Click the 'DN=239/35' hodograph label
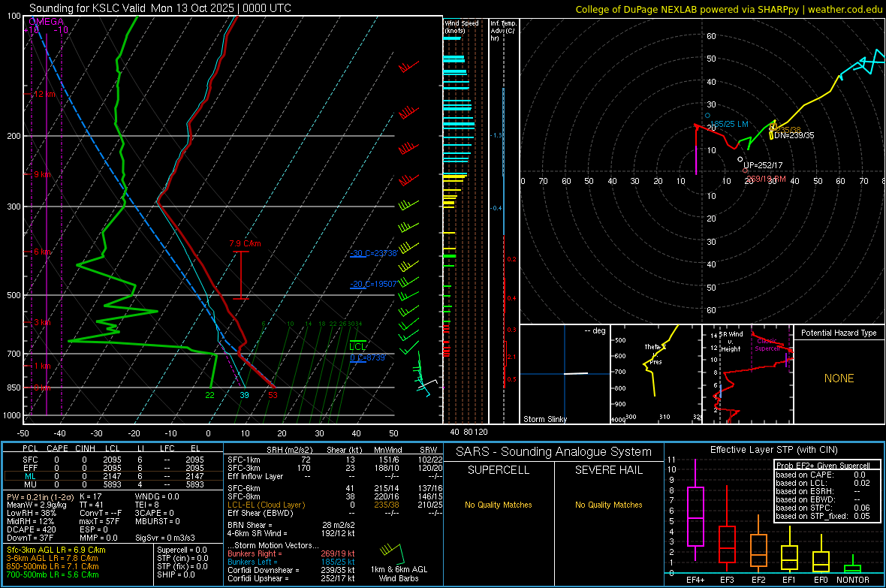Screen dimensions: 886x588 coord(794,136)
